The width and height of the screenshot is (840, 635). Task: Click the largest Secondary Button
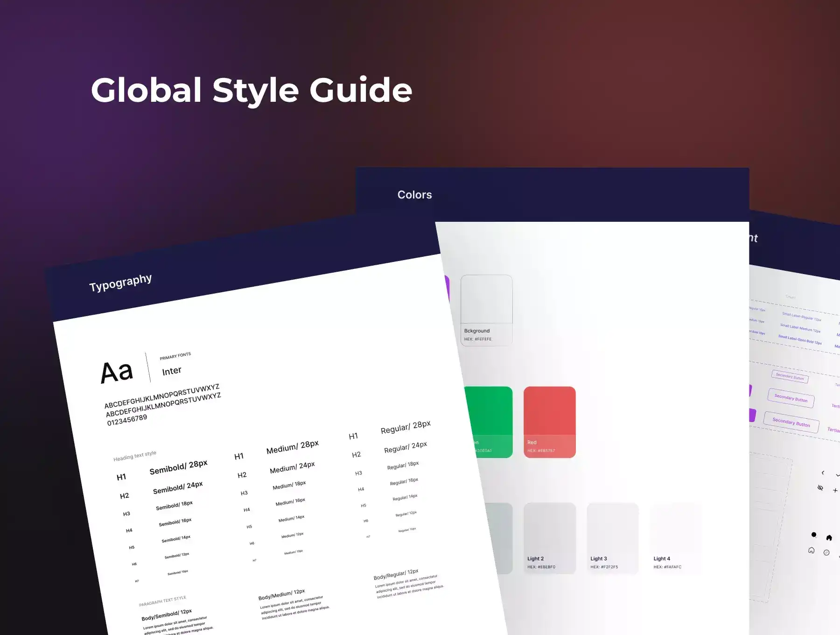(791, 422)
